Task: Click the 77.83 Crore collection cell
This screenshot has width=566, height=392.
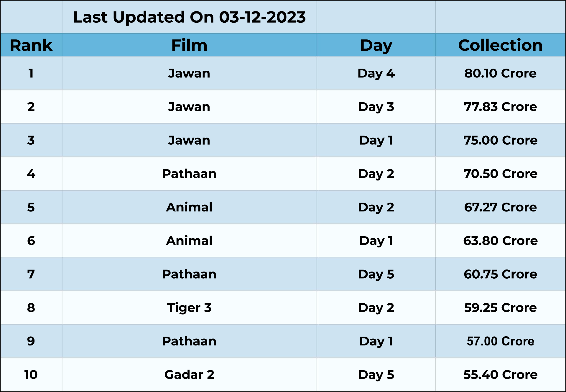Action: tap(500, 107)
